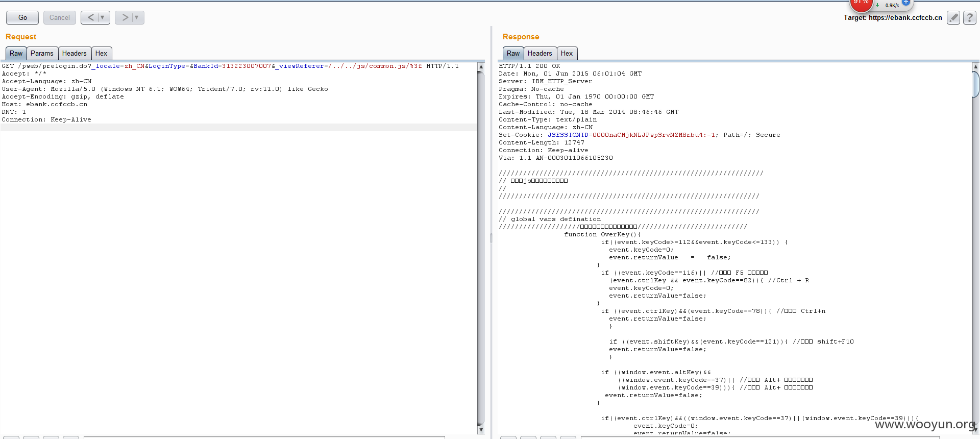
Task: Click the 'Pragma: No-cache' response line
Action: [x=531, y=89]
